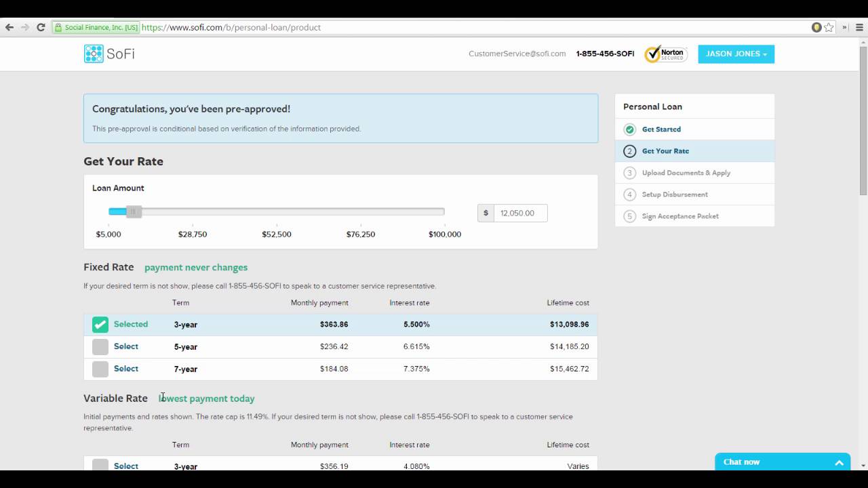The image size is (868, 488).
Task: Click the $14,185.20 lifetime cost value
Action: pos(569,347)
